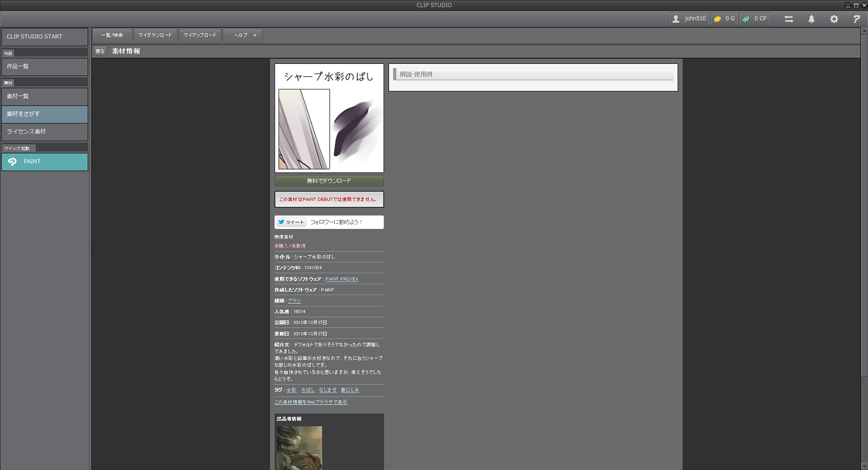Follow the ブラシ type link

tap(294, 301)
